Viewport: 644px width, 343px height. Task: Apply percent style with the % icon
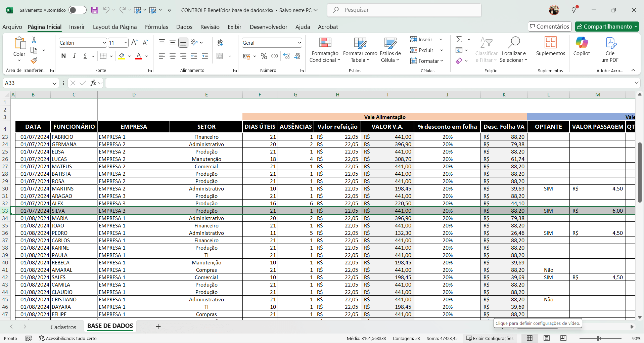[264, 56]
